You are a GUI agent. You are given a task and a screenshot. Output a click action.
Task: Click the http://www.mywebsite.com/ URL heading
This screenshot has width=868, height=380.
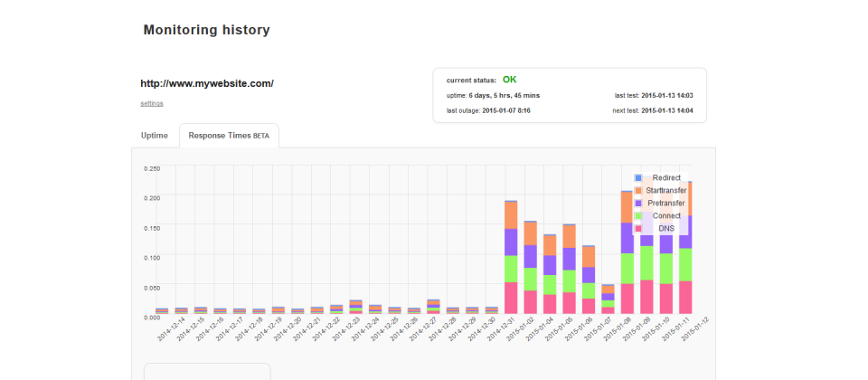point(207,84)
